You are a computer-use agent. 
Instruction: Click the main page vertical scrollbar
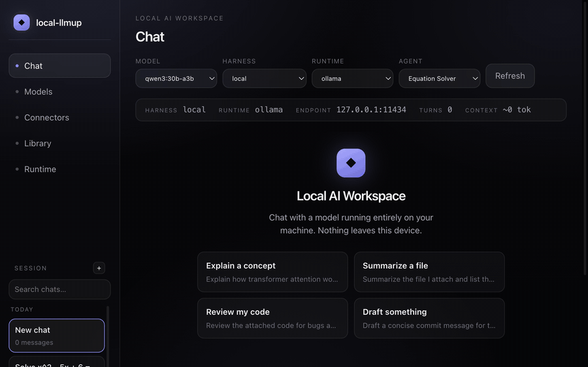pos(586,138)
